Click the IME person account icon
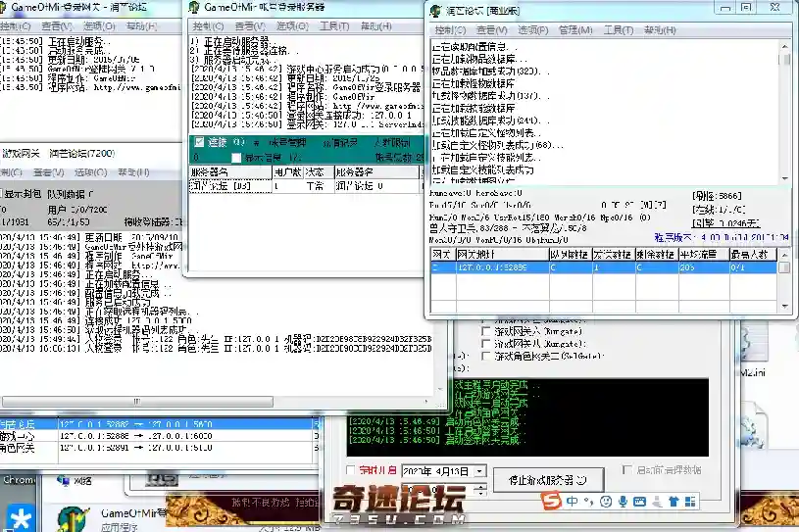Screen dimensions: 799x532 [657, 503]
